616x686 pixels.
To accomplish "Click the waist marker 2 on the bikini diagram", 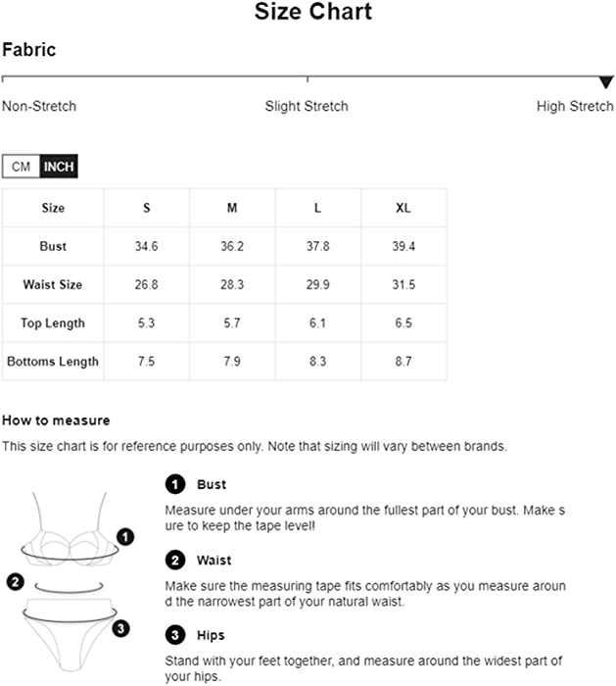I will click(16, 582).
